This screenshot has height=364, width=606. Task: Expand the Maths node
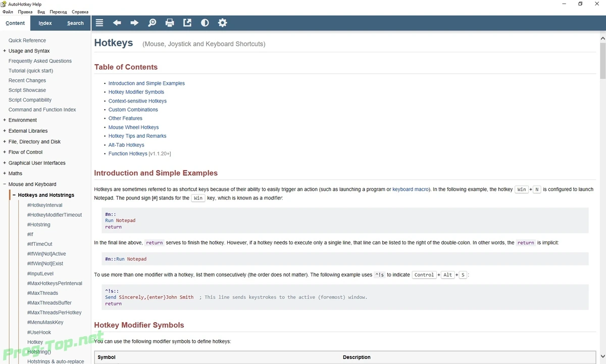point(5,173)
